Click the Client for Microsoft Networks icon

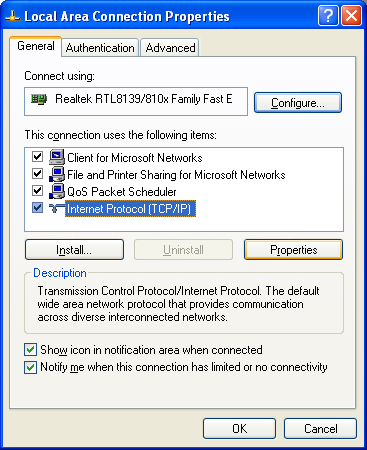pyautogui.click(x=57, y=157)
